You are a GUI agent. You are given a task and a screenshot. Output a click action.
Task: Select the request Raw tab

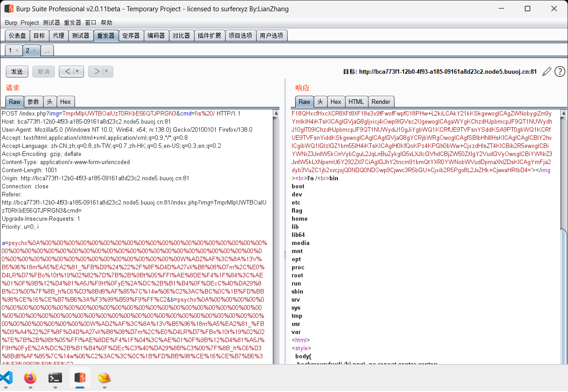pos(15,102)
